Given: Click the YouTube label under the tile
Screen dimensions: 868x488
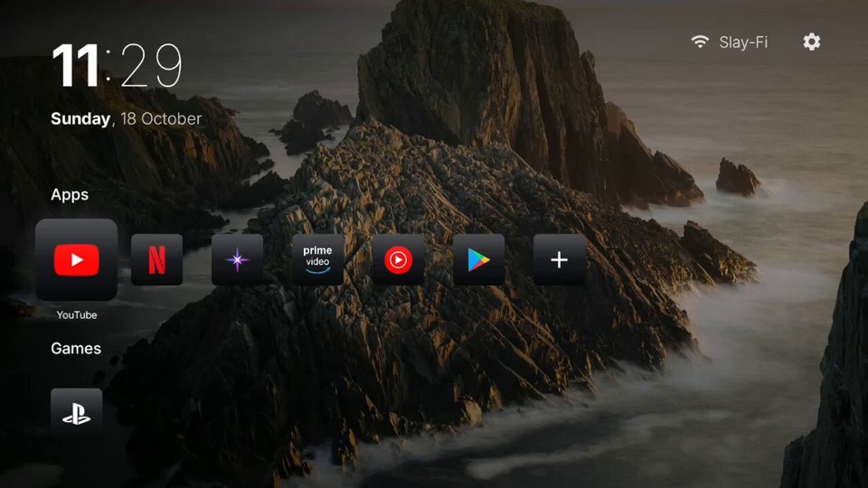Looking at the screenshot, I should point(76,314).
